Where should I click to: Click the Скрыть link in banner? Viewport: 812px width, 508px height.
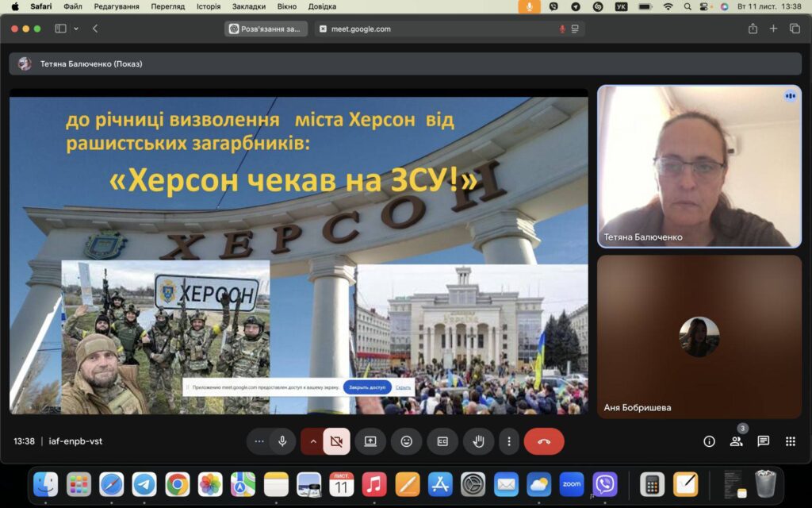point(403,387)
